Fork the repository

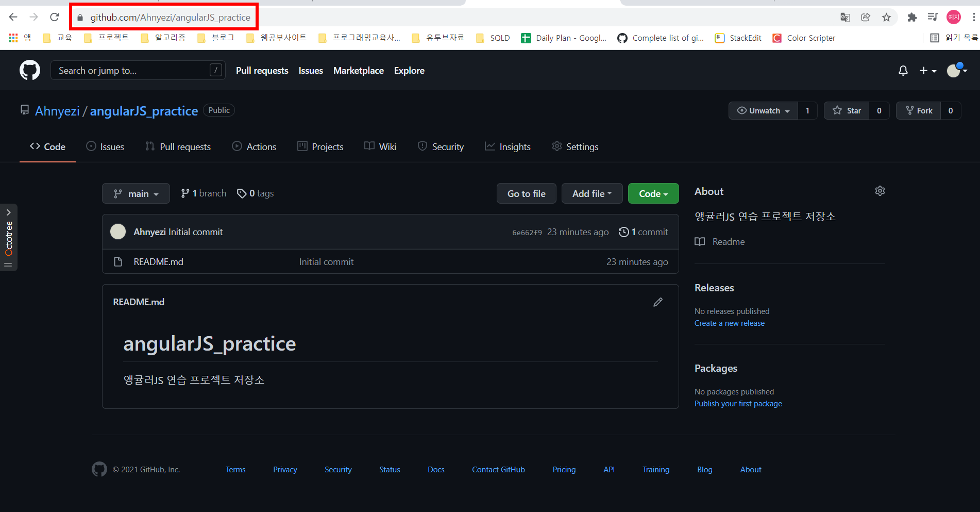point(919,110)
